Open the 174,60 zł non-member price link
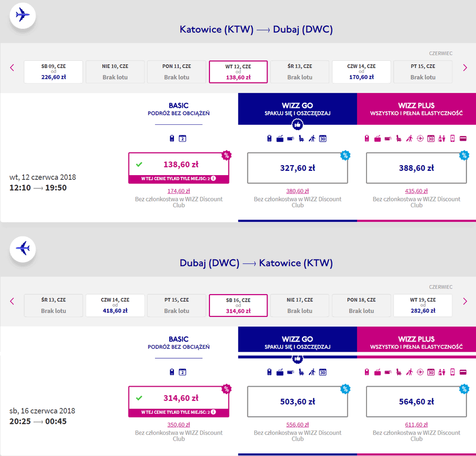Screen dimensions: 476x456 click(179, 191)
